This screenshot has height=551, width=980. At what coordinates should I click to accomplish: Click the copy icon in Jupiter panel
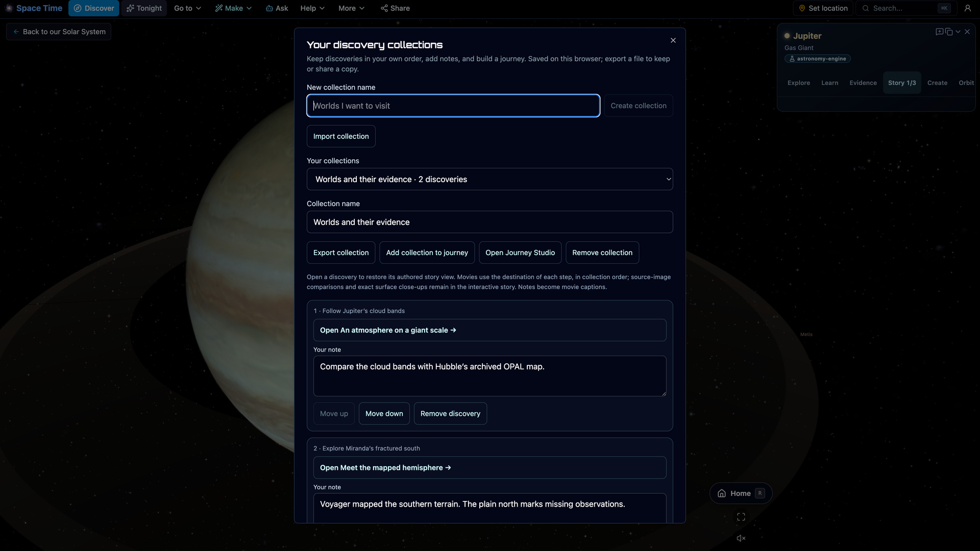coord(949,32)
